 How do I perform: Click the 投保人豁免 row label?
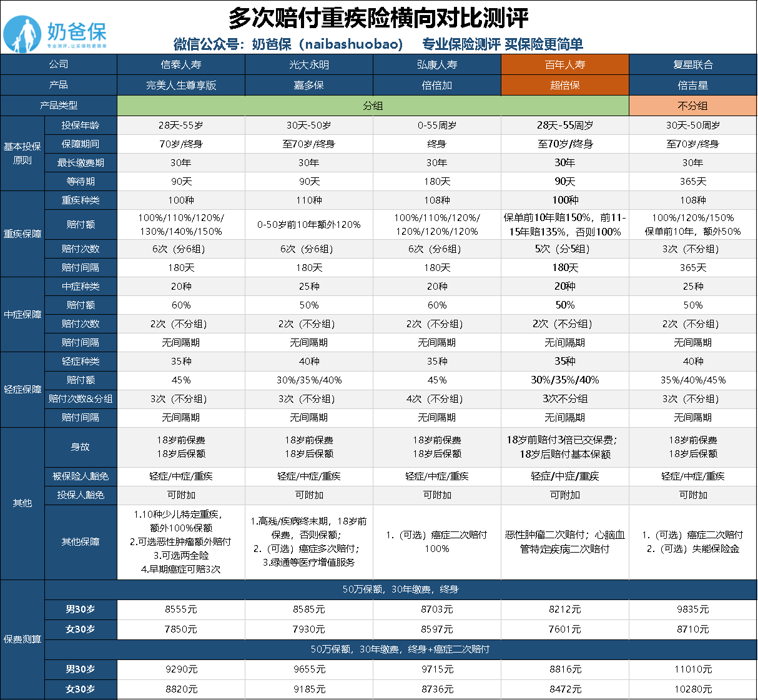[x=81, y=495]
